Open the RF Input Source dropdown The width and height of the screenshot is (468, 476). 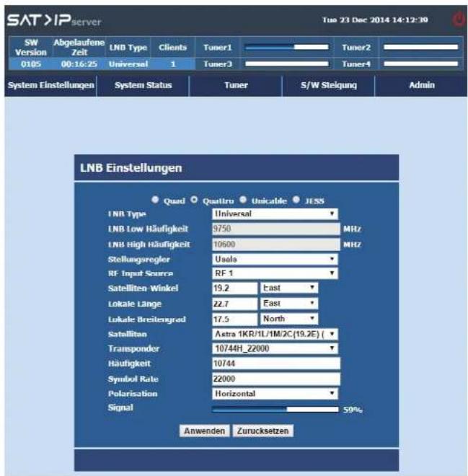(275, 273)
